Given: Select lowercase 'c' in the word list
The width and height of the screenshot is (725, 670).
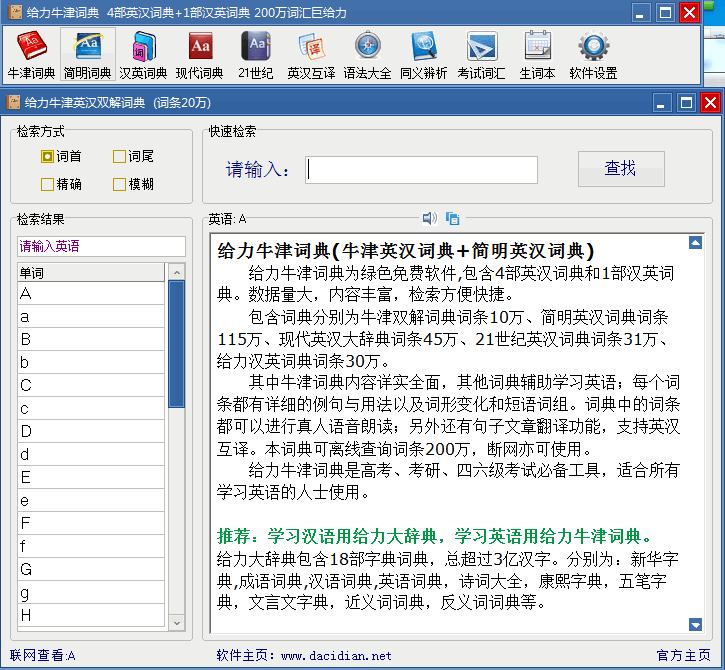Looking at the screenshot, I should [91, 408].
